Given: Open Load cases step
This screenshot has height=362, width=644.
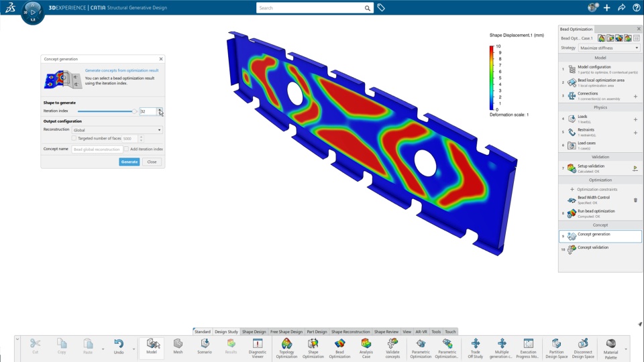Looking at the screenshot, I should click(600, 145).
